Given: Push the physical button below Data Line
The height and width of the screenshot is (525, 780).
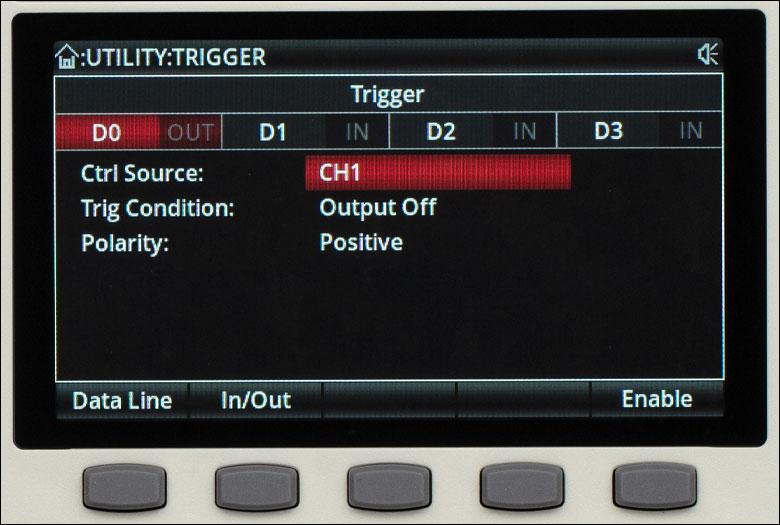Looking at the screenshot, I should click(124, 487).
